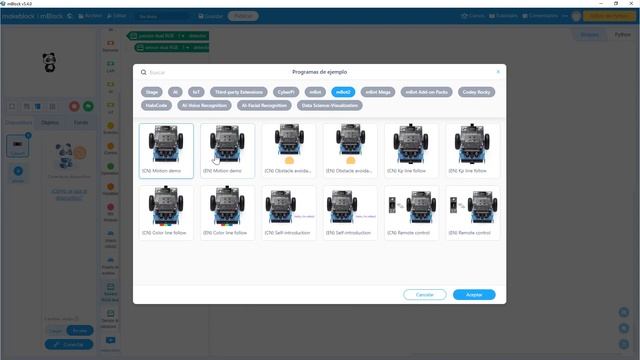Select the (CN) Self-introduction example
The width and height of the screenshot is (640, 360).
pyautogui.click(x=289, y=213)
